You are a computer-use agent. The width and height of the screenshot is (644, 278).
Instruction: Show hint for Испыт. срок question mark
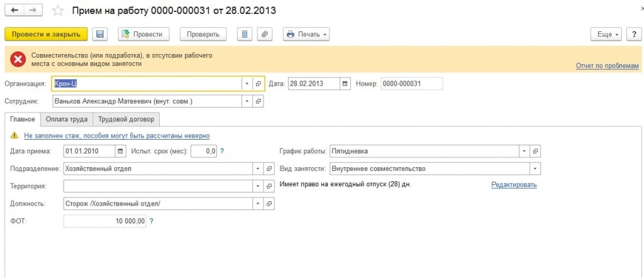click(x=222, y=151)
